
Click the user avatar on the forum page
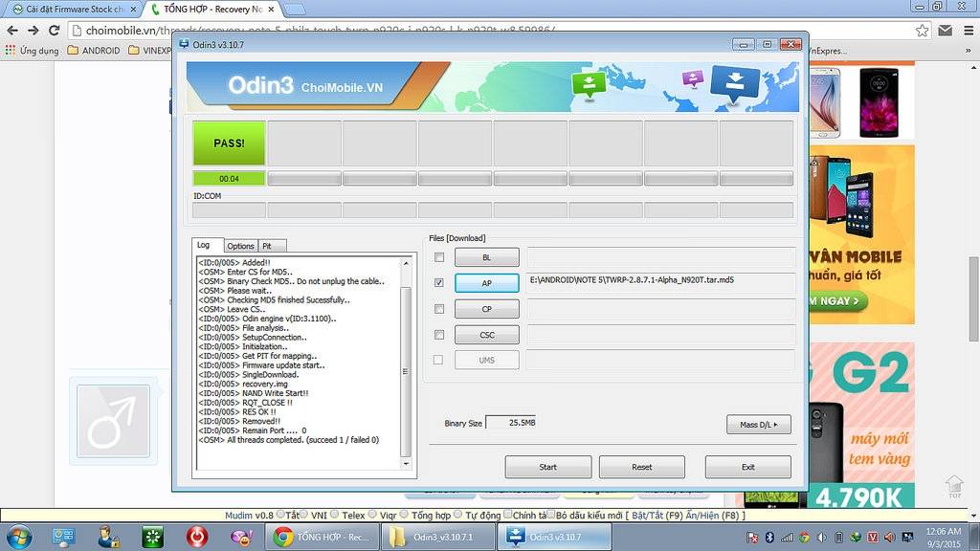point(113,421)
